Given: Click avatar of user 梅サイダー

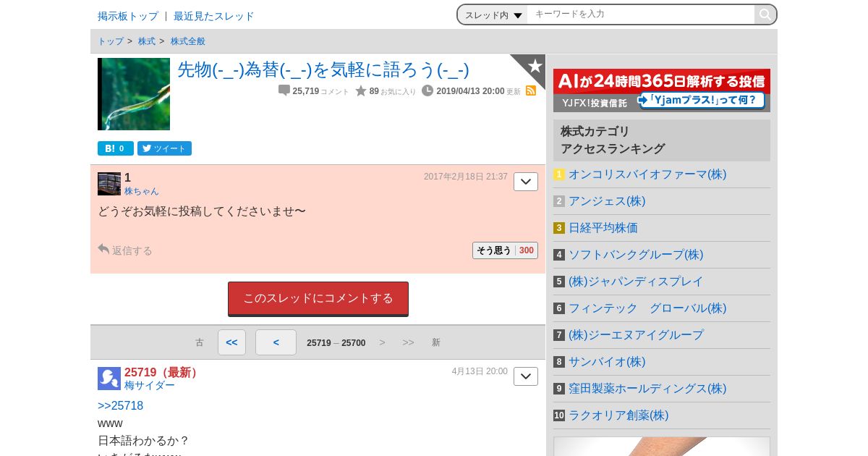Looking at the screenshot, I should pos(109,379).
